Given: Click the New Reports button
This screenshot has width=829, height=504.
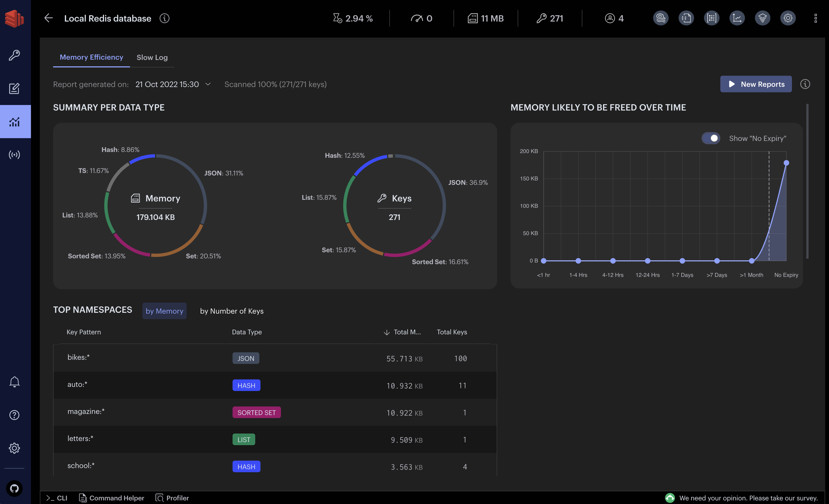Looking at the screenshot, I should (756, 84).
